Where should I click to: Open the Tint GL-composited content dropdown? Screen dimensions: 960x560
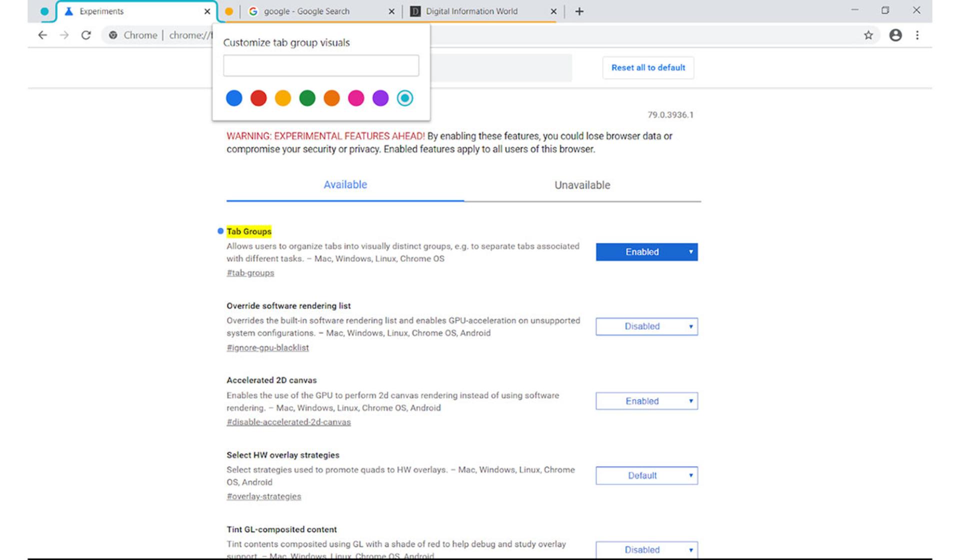tap(646, 550)
